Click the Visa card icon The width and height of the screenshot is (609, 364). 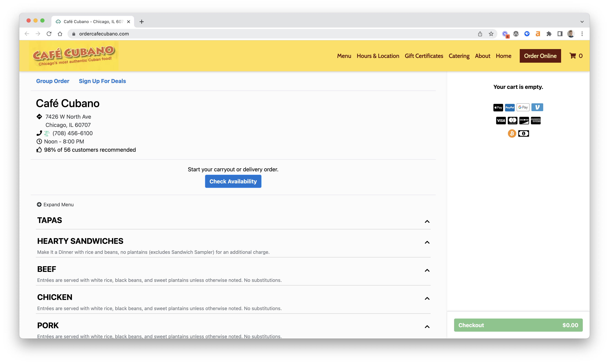pyautogui.click(x=501, y=120)
